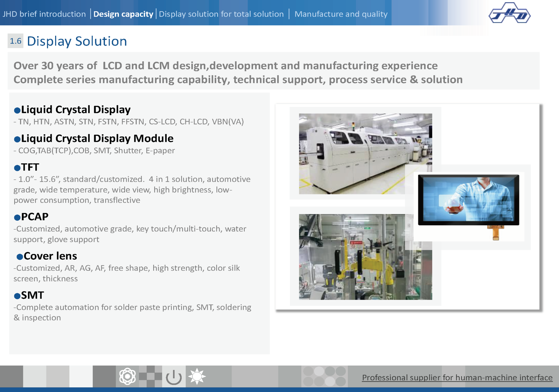Go to Display solution for total solution
Screen dimensions: 559x392
[x=221, y=14]
